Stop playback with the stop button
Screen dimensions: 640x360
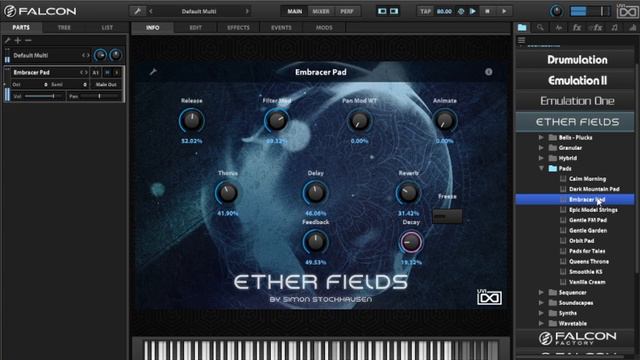pyautogui.click(x=487, y=11)
